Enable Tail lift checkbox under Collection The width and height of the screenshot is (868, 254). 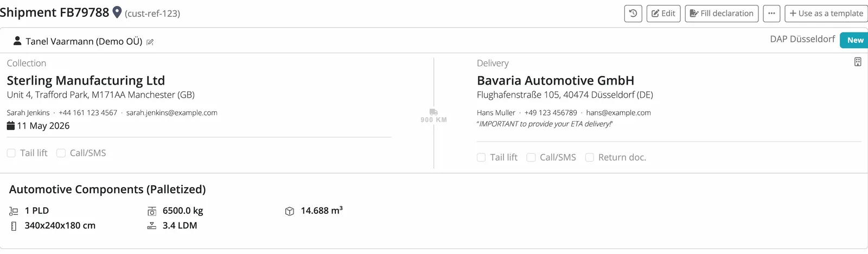[11, 153]
